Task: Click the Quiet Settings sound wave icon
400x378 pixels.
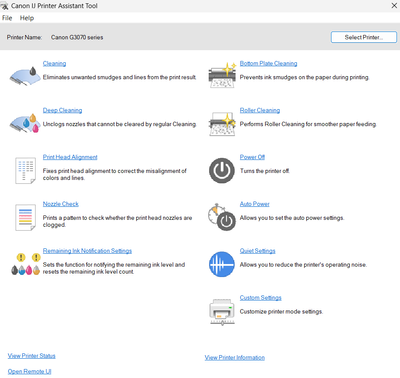Action: pos(222,264)
